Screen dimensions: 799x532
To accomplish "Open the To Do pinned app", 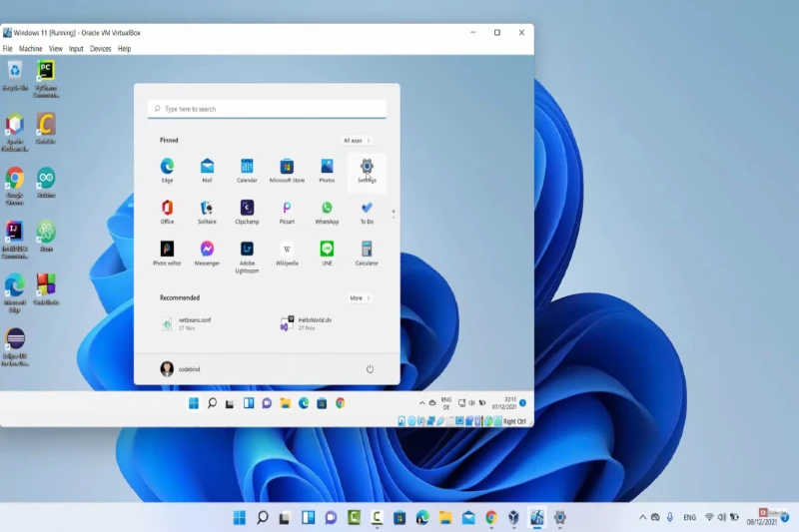I will [367, 212].
